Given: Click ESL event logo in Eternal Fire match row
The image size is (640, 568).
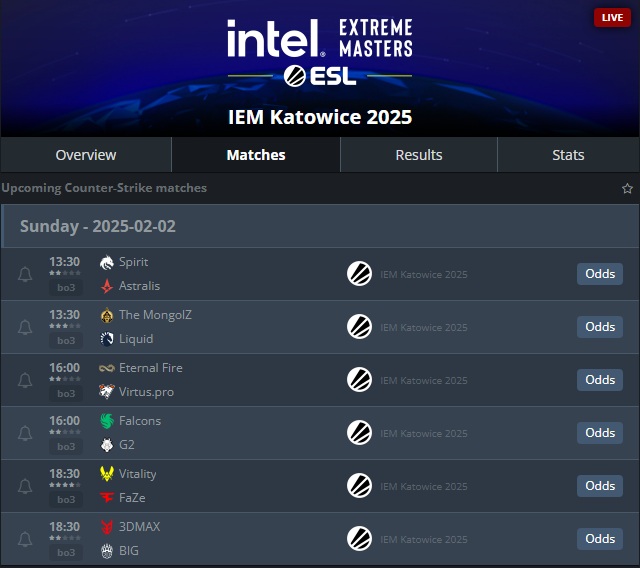Looking at the screenshot, I should (x=359, y=380).
